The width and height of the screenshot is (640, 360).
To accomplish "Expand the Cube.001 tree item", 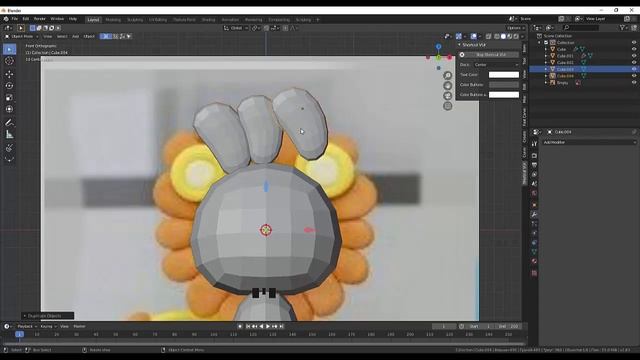I will 546,56.
